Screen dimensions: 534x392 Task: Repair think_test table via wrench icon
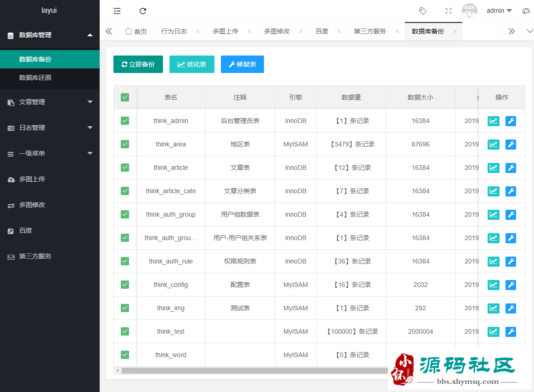[511, 331]
